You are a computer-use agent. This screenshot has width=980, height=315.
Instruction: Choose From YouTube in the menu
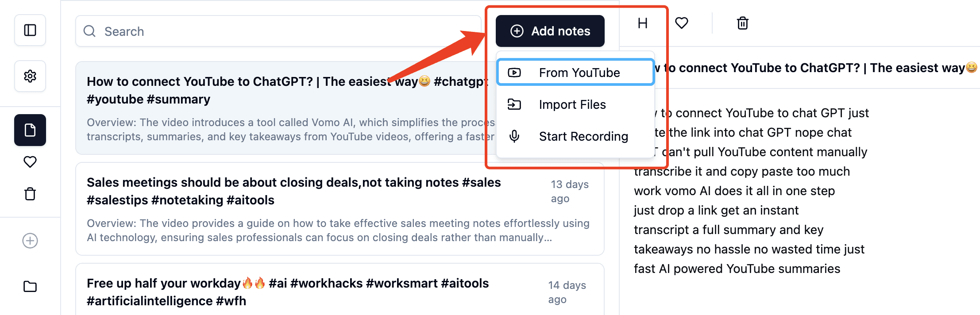(575, 73)
